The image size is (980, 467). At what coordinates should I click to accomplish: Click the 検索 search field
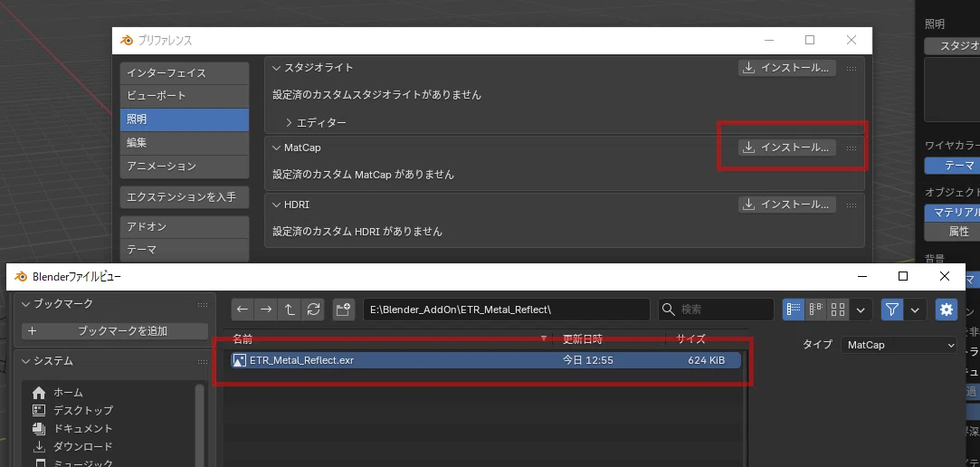pos(717,310)
